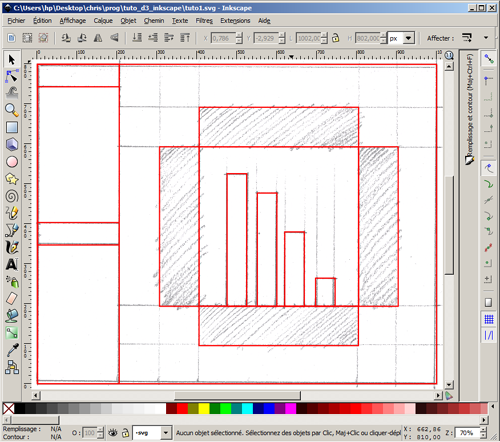Select the Selector arrow tool
This screenshot has width=500, height=442.
[x=12, y=60]
